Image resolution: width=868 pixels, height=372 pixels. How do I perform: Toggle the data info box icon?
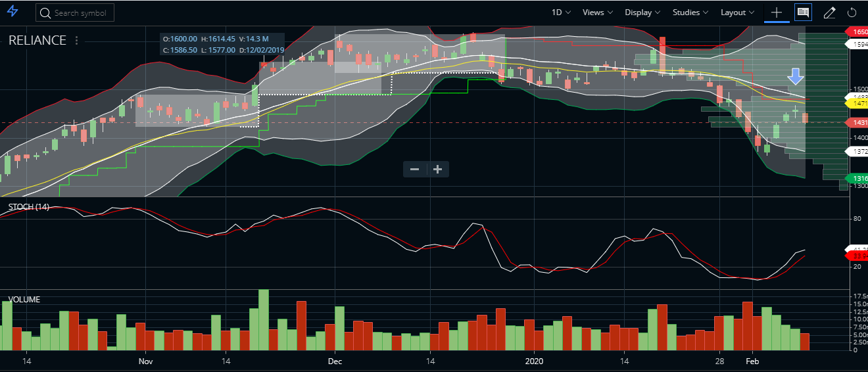click(803, 12)
